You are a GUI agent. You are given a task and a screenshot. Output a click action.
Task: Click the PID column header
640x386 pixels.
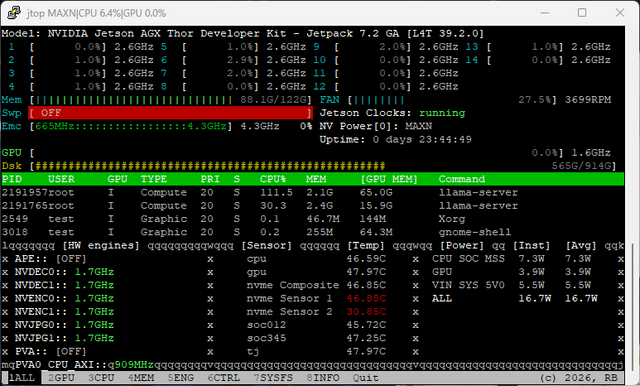pyautogui.click(x=12, y=179)
